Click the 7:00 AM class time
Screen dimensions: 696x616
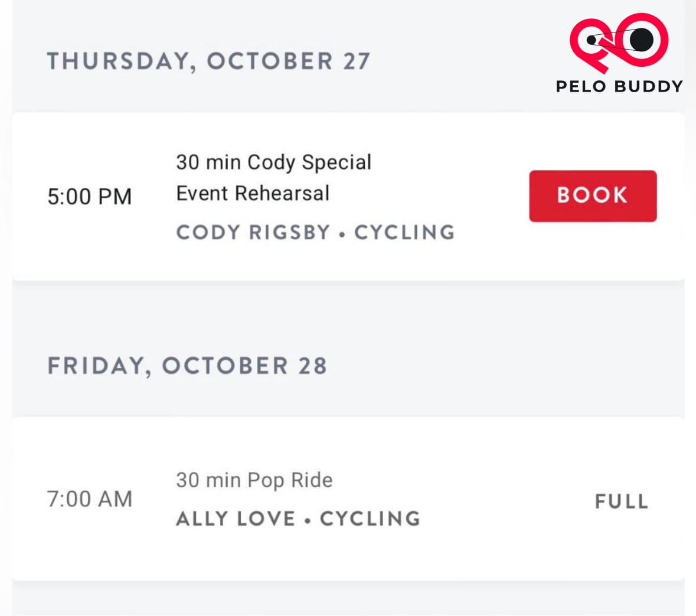click(90, 499)
